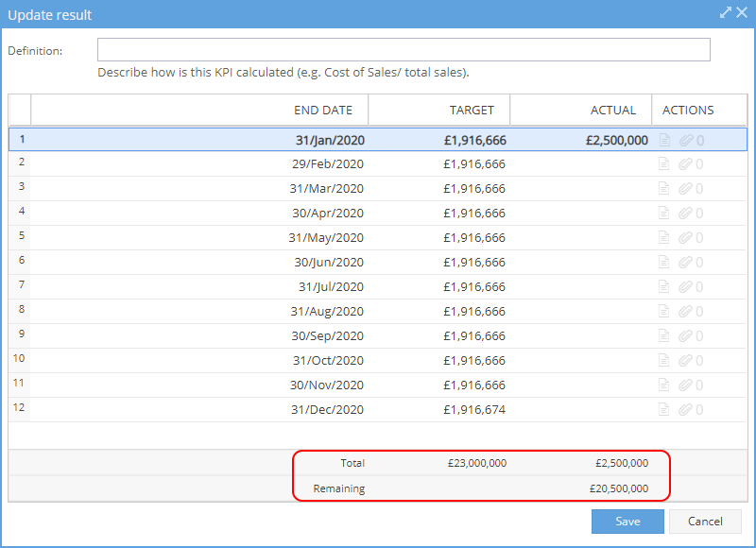Click the END DATE column header
This screenshot has height=548, width=756.
coord(199,111)
